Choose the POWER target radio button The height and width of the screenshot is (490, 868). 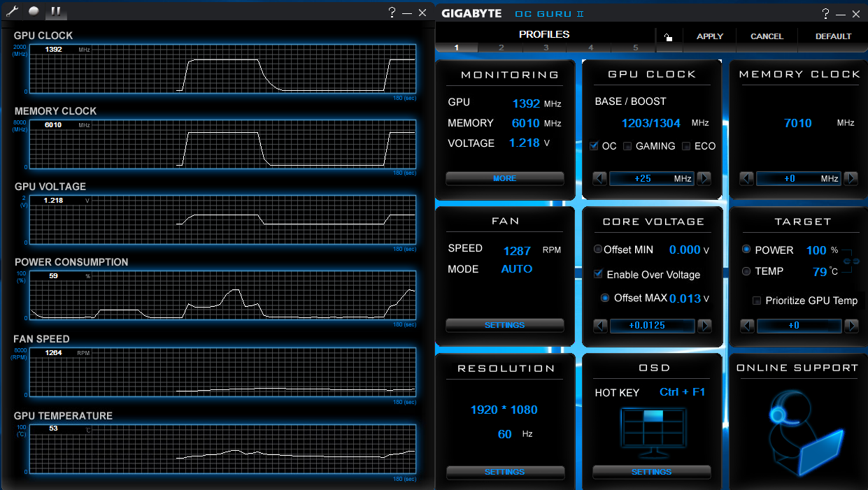(746, 250)
